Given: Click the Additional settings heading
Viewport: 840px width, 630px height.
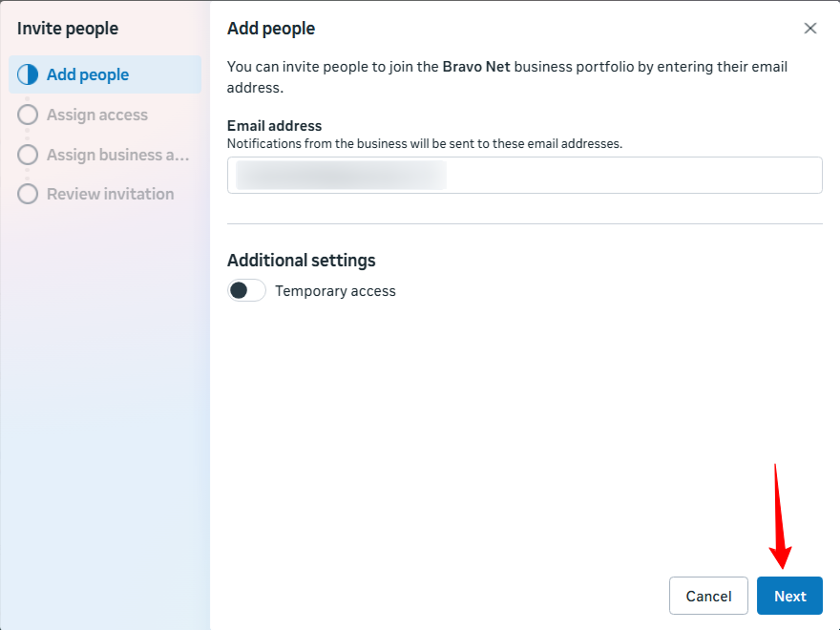Looking at the screenshot, I should point(301,260).
